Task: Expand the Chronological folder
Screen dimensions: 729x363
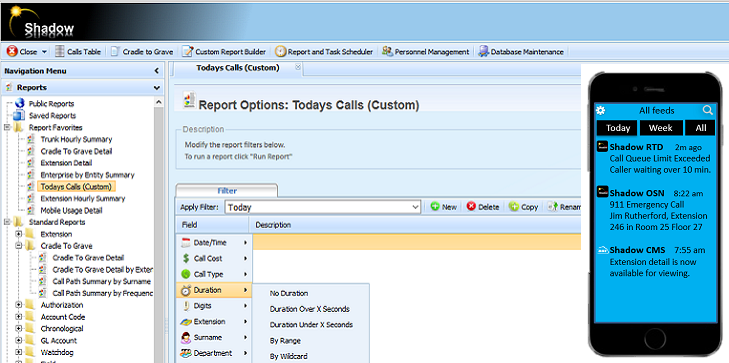Action: coord(19,329)
